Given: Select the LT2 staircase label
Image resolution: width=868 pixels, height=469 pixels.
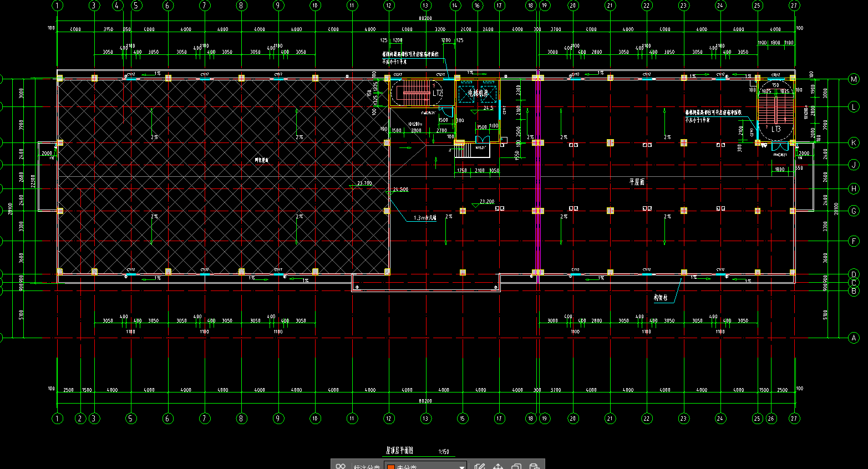Looking at the screenshot, I should 438,93.
